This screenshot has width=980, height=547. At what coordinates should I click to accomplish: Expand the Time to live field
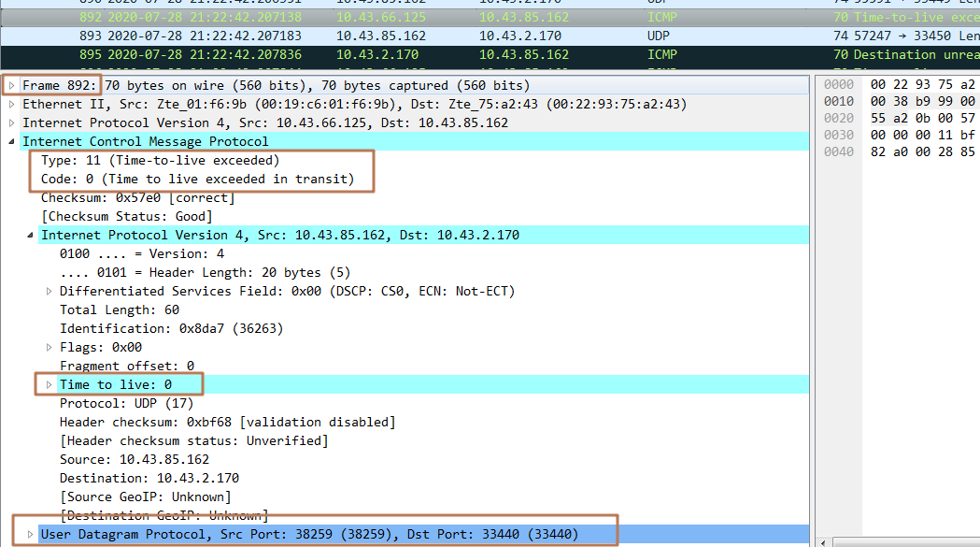(x=49, y=384)
